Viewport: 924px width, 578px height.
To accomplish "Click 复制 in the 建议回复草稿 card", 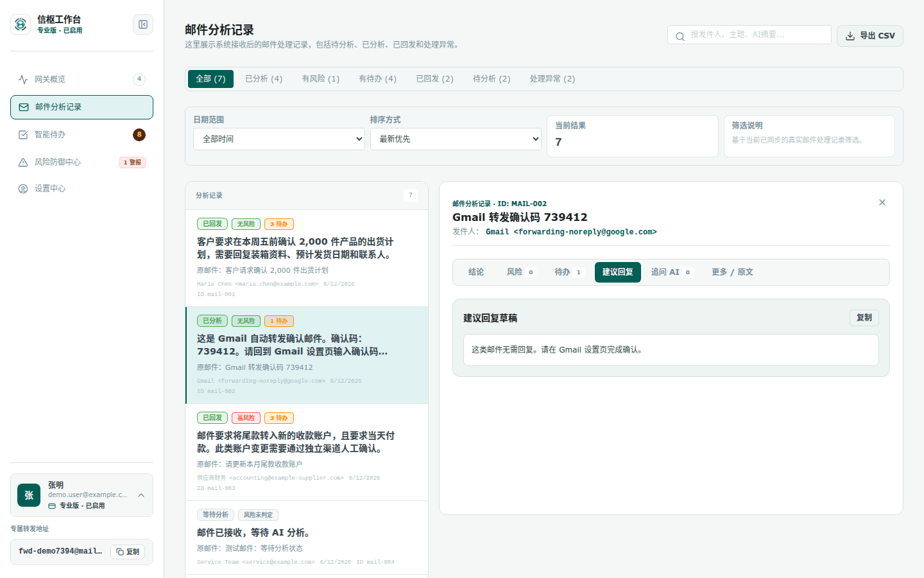I will 864,318.
